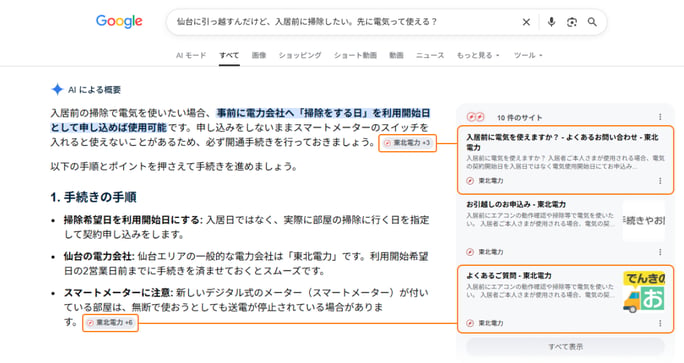
Task: Click the bold text 仙台の電力会社
Action: (99, 256)
